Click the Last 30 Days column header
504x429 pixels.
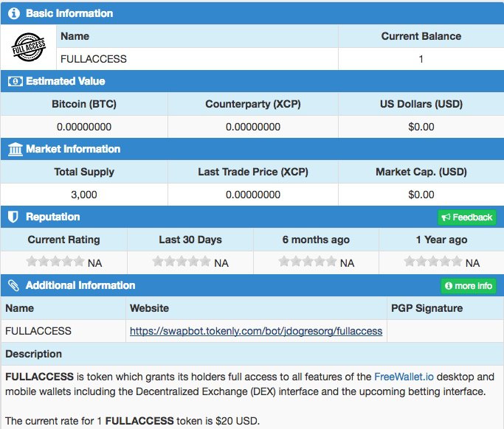[x=190, y=240]
